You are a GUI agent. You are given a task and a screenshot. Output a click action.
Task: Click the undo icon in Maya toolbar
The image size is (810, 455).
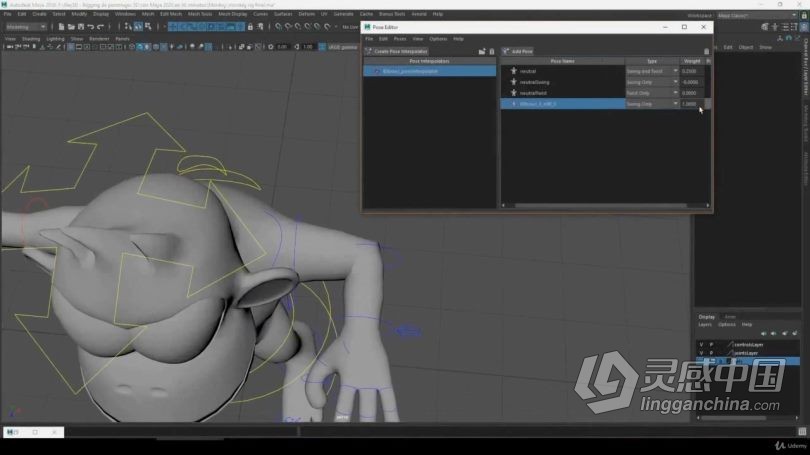[x=89, y=27]
